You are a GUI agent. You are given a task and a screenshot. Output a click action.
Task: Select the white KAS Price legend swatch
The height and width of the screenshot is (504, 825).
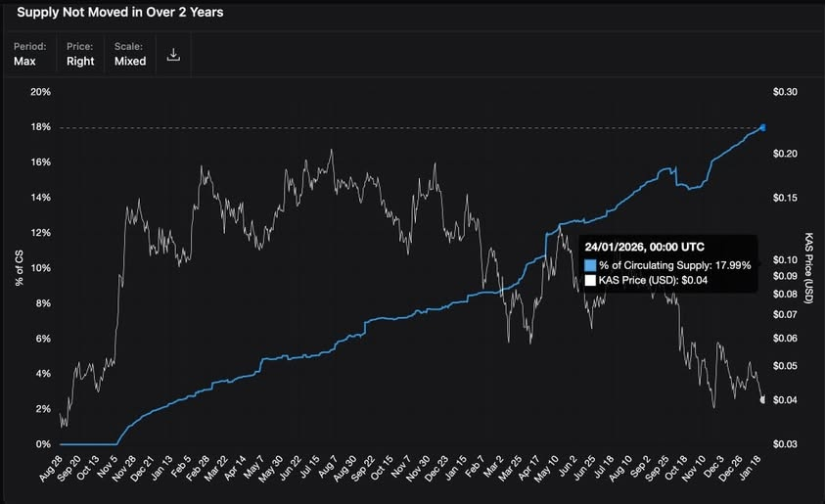[590, 281]
